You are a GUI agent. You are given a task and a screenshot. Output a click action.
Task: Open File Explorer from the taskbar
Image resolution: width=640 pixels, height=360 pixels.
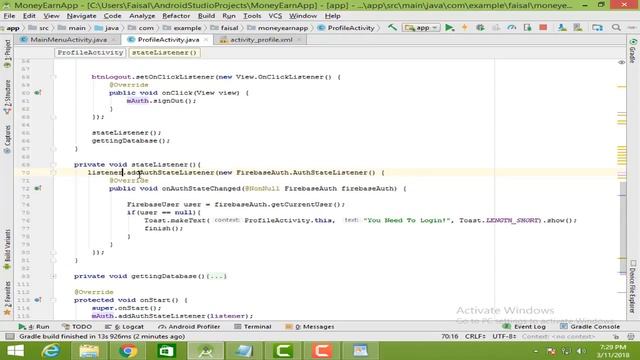pos(89,351)
